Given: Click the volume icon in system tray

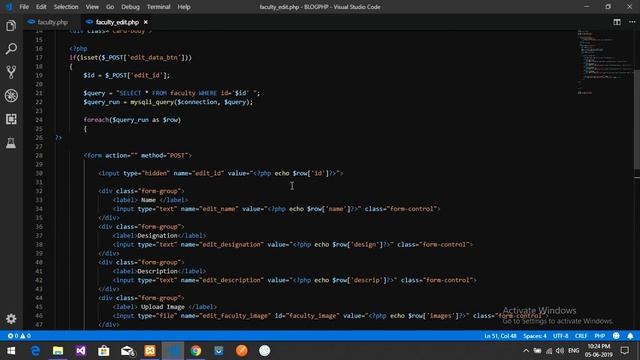Looking at the screenshot, I should [560, 351].
